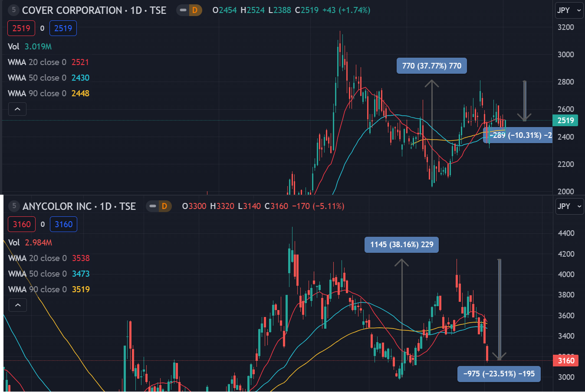Click the ANYCOLOR INC symbol title
The width and height of the screenshot is (585, 392).
57,206
